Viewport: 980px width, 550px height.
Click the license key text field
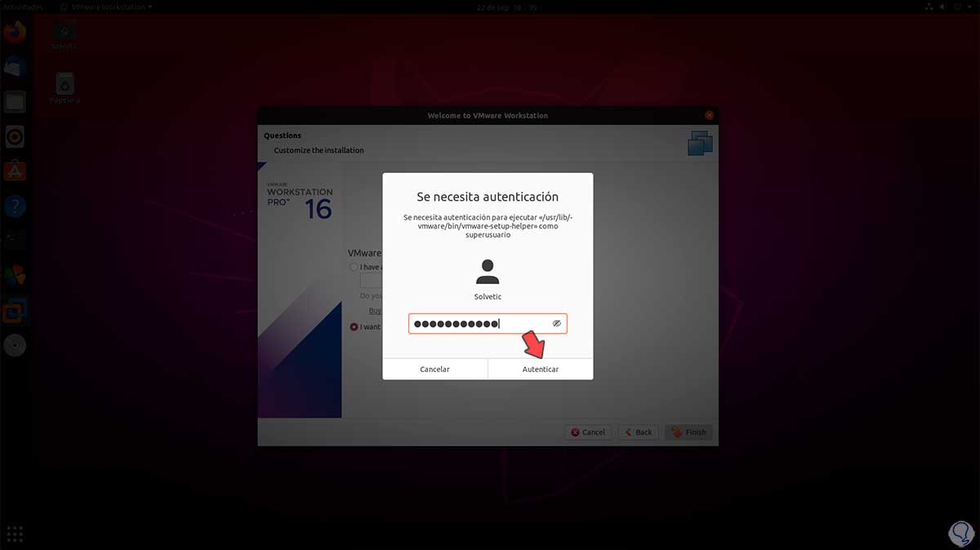point(372,281)
